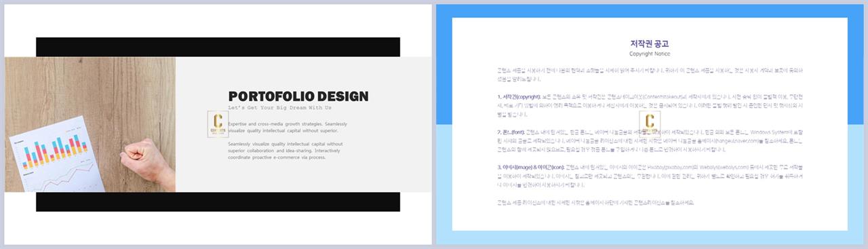The image size is (868, 249).
Task: Select the '1. 저작권(copyright)' section paragraph
Action: pyautogui.click(x=650, y=106)
